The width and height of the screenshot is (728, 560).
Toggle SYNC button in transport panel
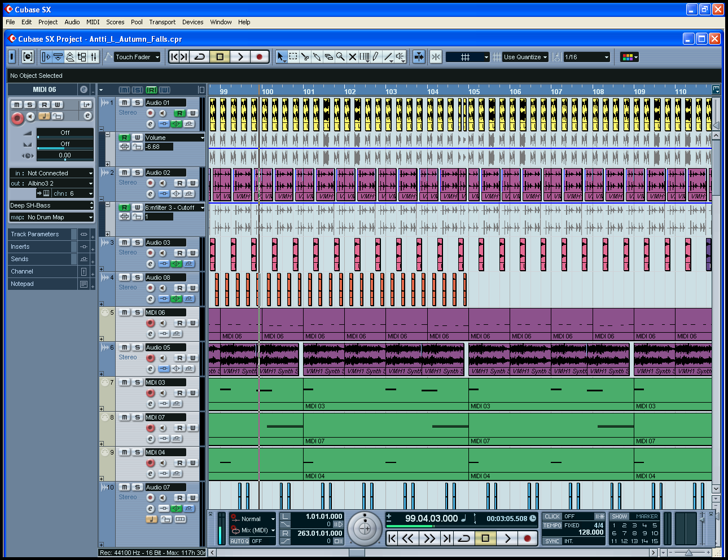point(552,541)
